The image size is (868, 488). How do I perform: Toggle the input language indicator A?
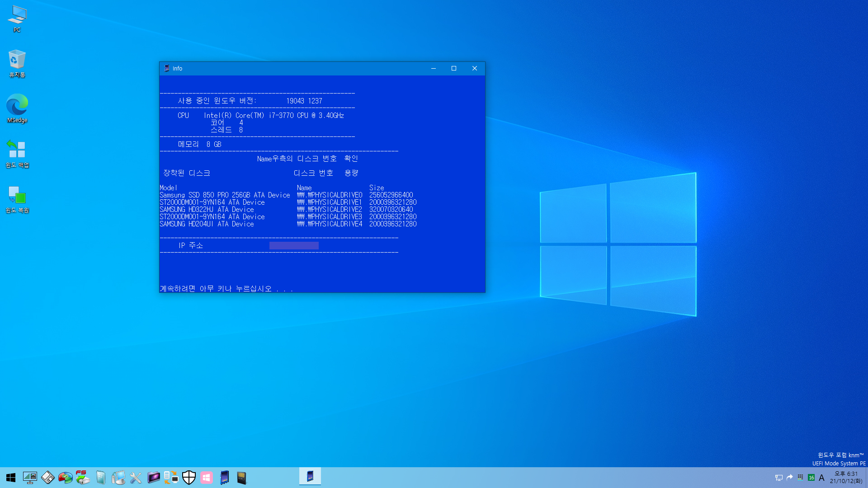(821, 478)
